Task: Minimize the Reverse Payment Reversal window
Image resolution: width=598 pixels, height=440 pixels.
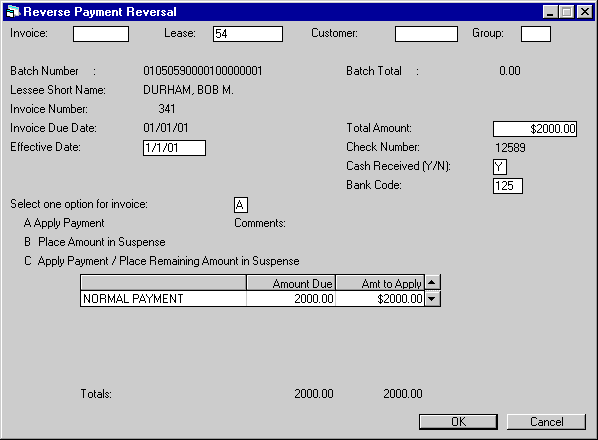Action: tap(550, 12)
